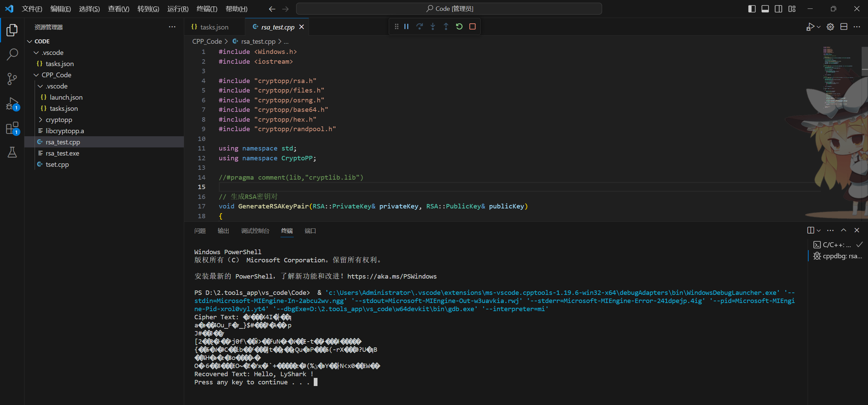Select the cppdbg: rsa terminal session
868x405 pixels.
coord(838,257)
